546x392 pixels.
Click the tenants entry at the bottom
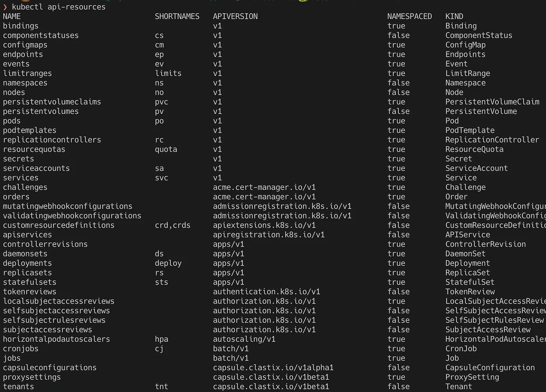pyautogui.click(x=18, y=387)
